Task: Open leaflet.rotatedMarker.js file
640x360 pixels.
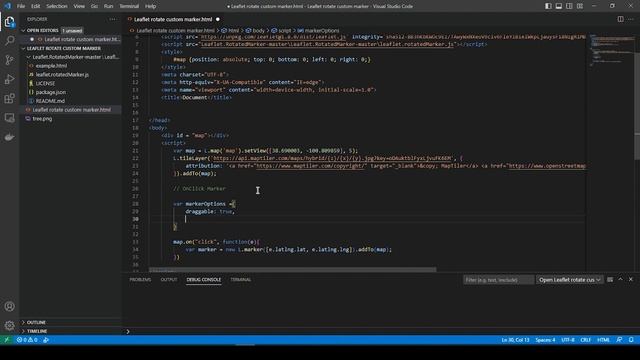Action: point(62,75)
